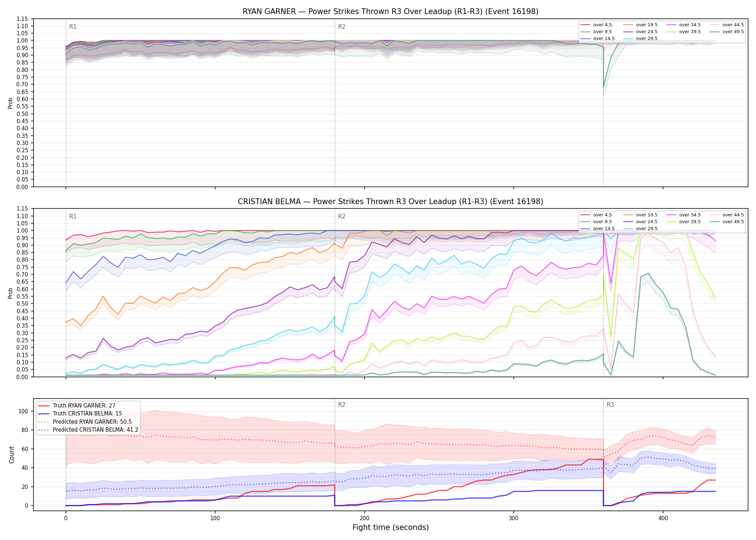The width and height of the screenshot is (756, 540).
Task: Click the 'Fight time (seconds)' axis label
Action: point(391,527)
